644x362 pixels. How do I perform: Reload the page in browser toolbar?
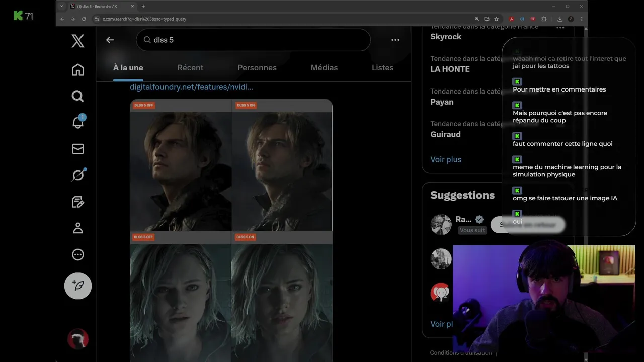point(84,19)
